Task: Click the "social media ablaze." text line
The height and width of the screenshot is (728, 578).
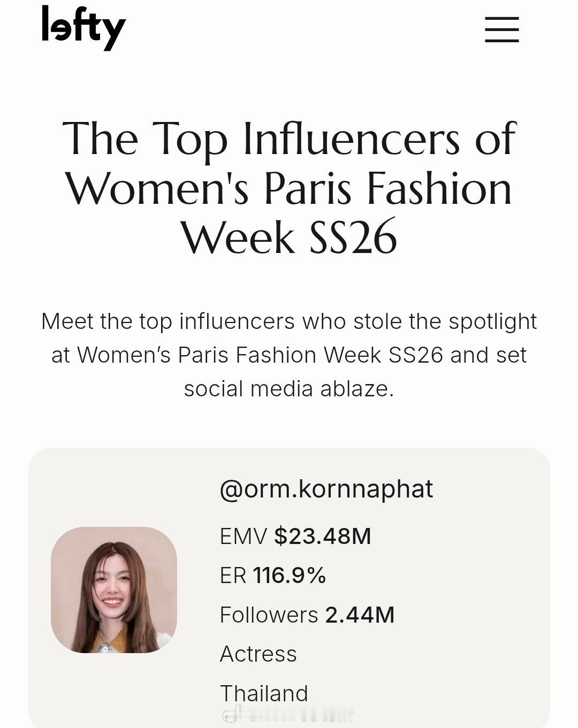Action: (289, 389)
